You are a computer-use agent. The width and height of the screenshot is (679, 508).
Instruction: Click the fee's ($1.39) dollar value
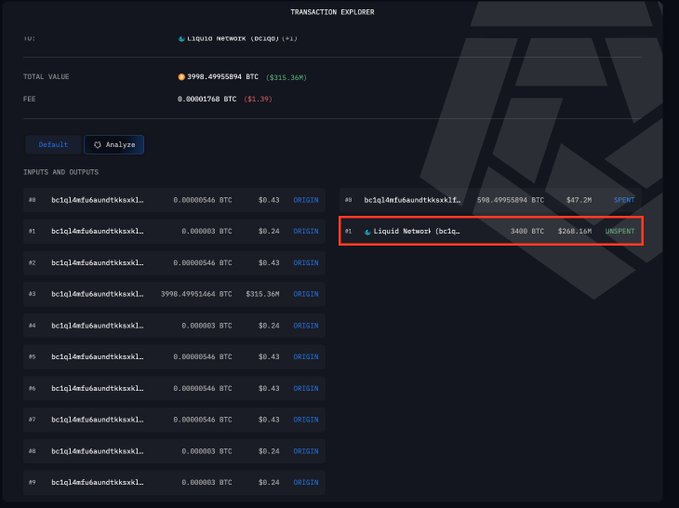tap(258, 99)
